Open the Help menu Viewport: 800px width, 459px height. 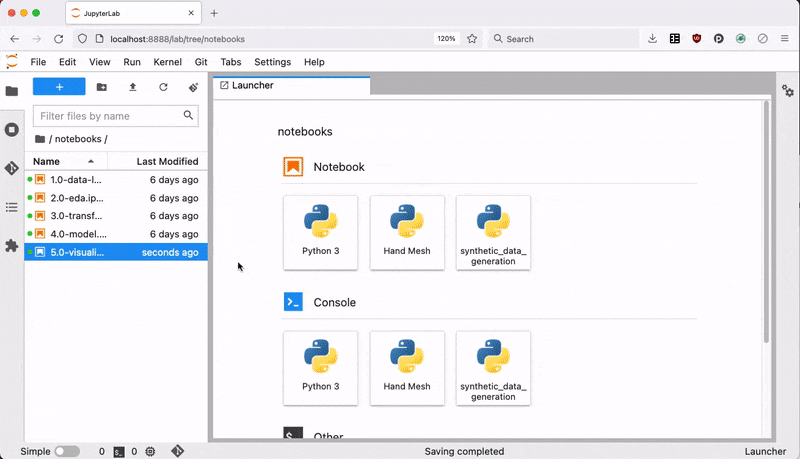(x=314, y=62)
